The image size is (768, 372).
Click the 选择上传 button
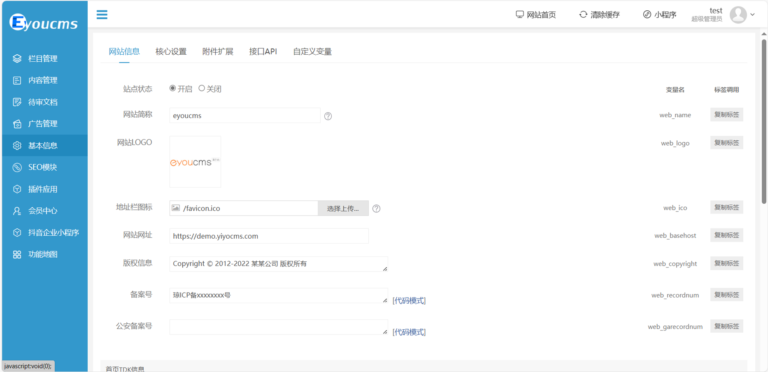point(343,208)
